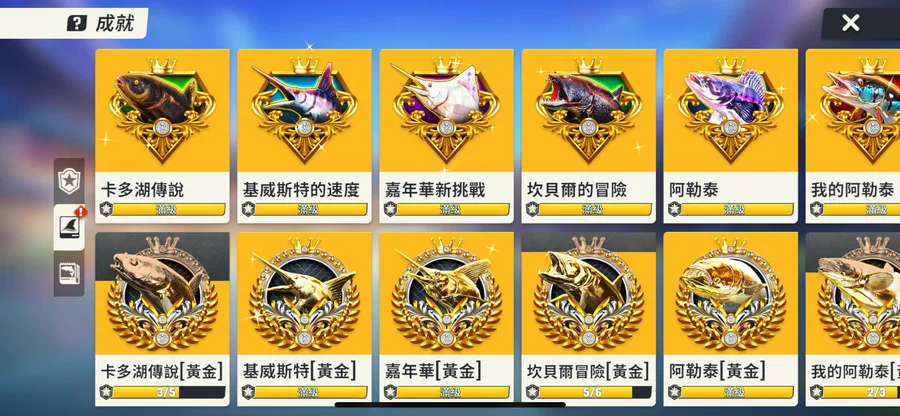Open the 嘉年華新挑戰 white swordfish badge
This screenshot has width=900, height=416.
click(x=446, y=110)
